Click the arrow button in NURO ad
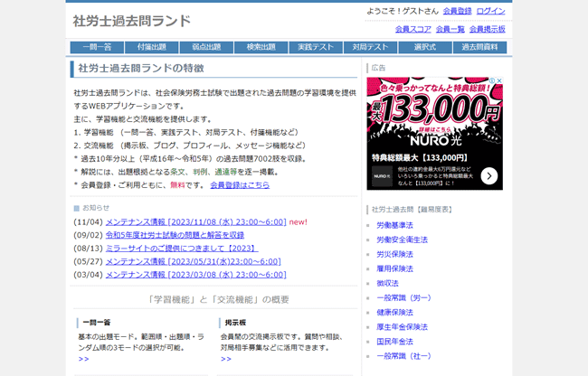 pos(489,176)
